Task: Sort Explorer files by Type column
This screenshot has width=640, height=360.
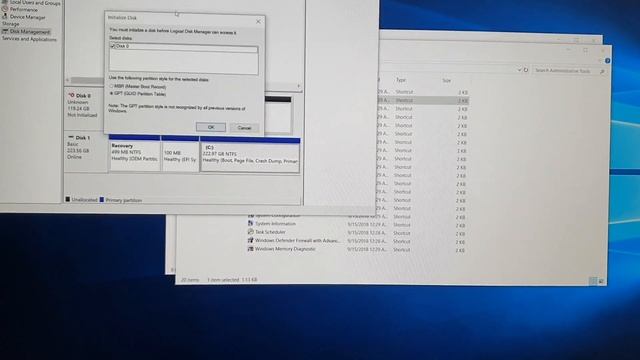Action: tap(401, 80)
